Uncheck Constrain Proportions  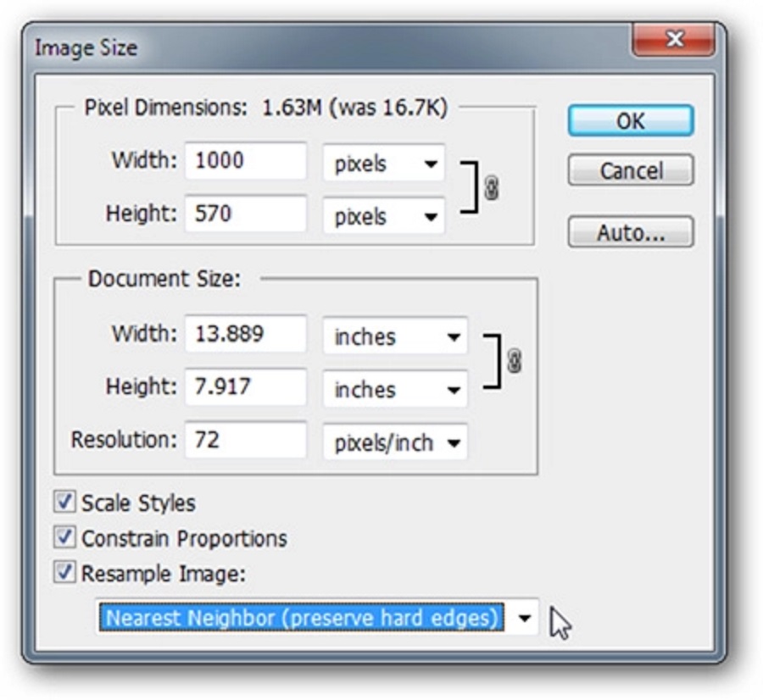coord(64,538)
